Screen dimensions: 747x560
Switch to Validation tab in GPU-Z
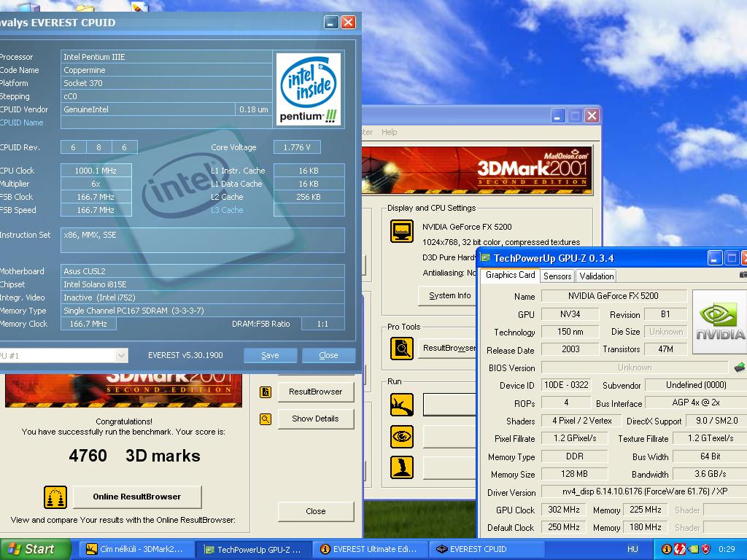pyautogui.click(x=596, y=276)
